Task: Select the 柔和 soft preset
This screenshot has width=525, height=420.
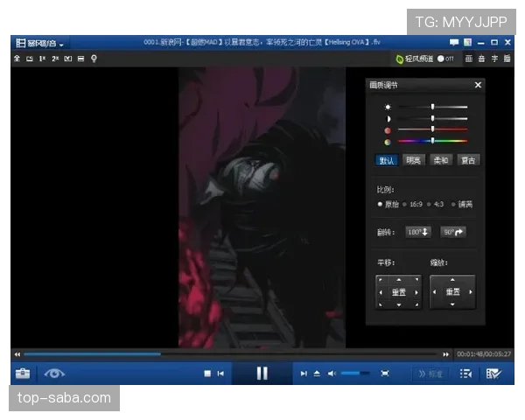Action: pos(441,160)
